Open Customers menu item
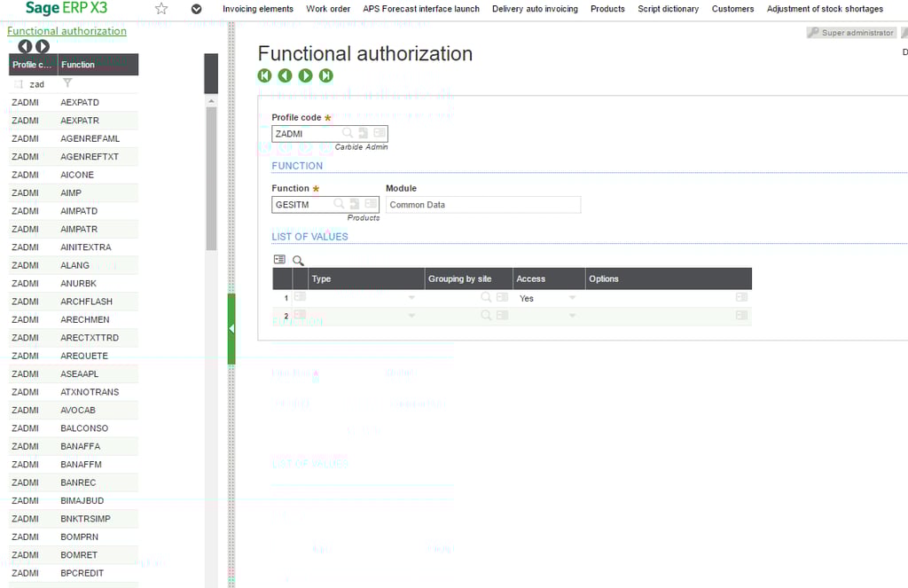Screen dimensions: 908x588 [732, 9]
